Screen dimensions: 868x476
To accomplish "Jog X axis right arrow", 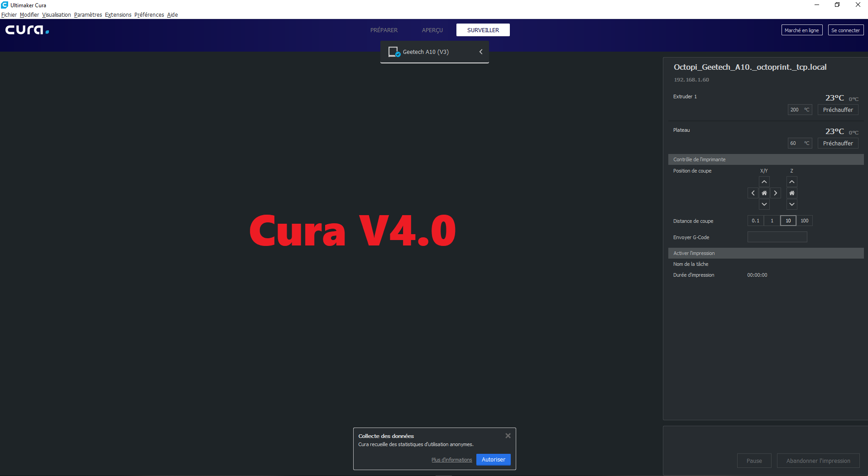I will pos(776,193).
